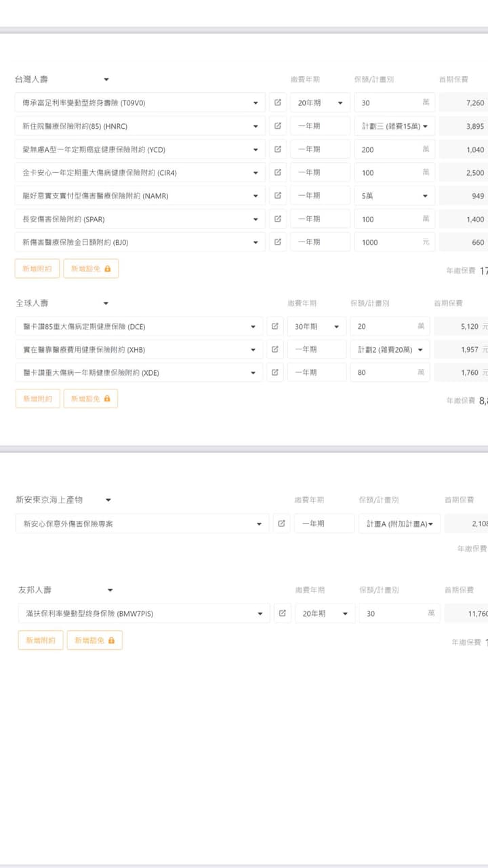Screen dimensions: 488x868
Task: Open link icon for 醫卡讚B5重大傷病定期健康保險
Action: coord(274,326)
